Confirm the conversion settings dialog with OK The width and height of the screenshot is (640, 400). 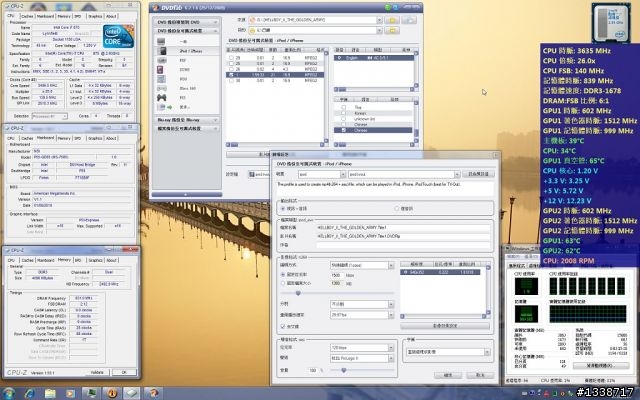click(x=447, y=375)
